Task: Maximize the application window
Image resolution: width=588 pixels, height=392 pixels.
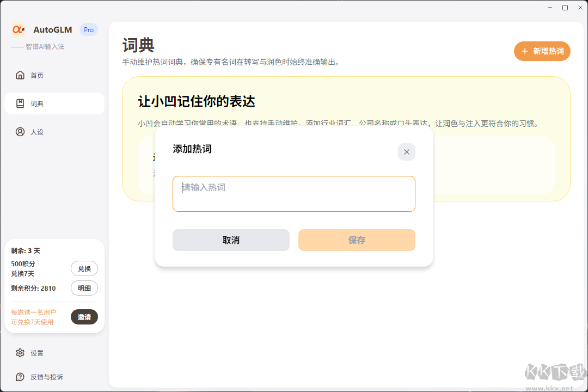Action: pyautogui.click(x=565, y=8)
